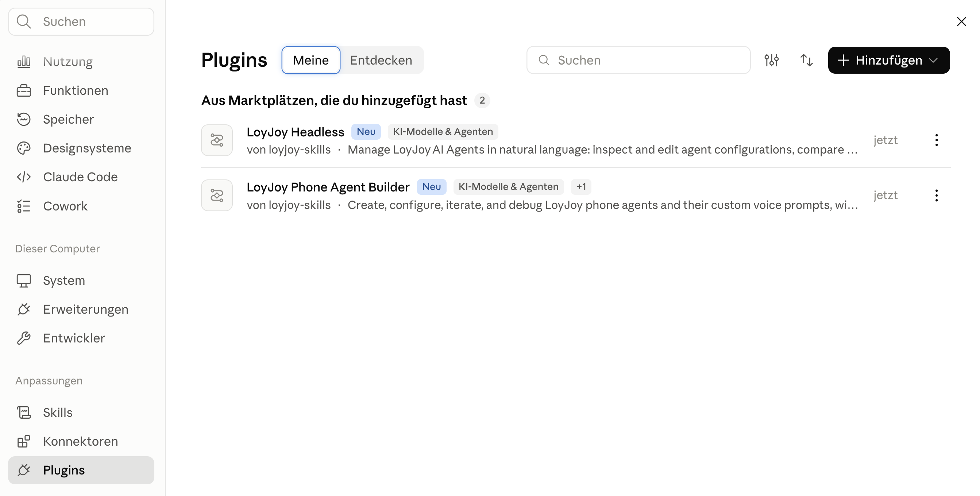This screenshot has height=496, width=980.
Task: Open the plugin filter sliders icon
Action: click(772, 60)
